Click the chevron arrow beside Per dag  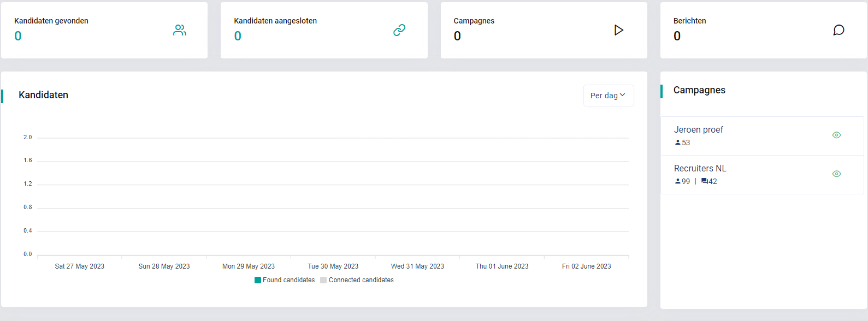(623, 95)
